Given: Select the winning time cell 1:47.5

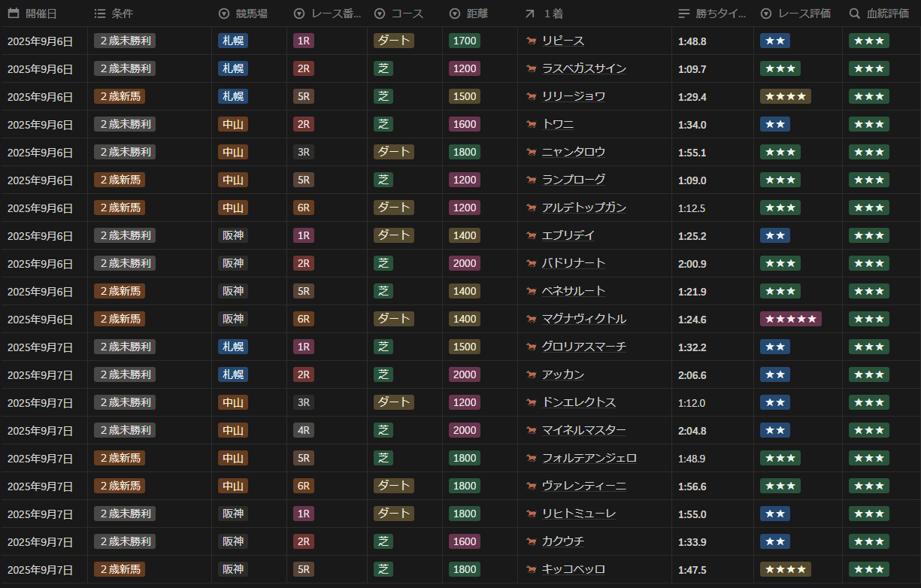Looking at the screenshot, I should click(x=692, y=569).
